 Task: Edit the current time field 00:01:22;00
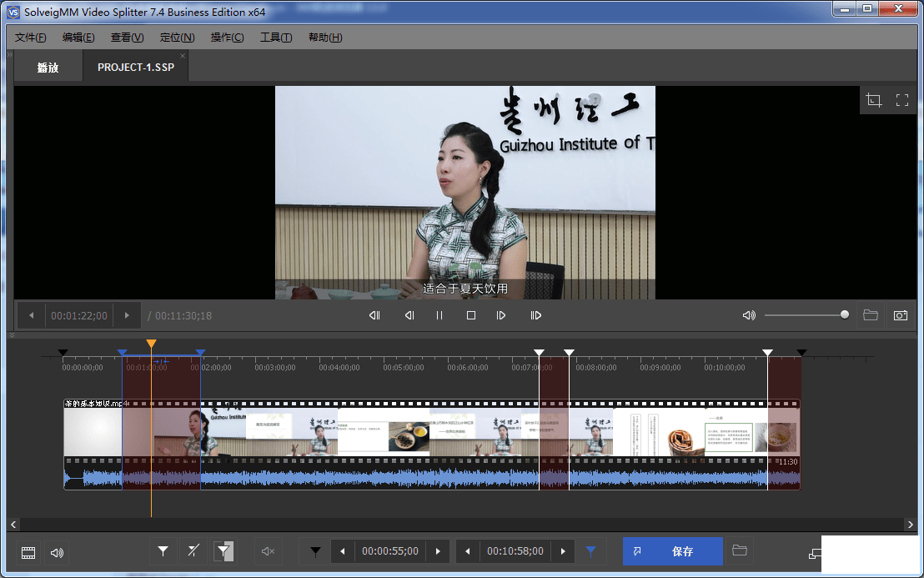click(x=79, y=316)
